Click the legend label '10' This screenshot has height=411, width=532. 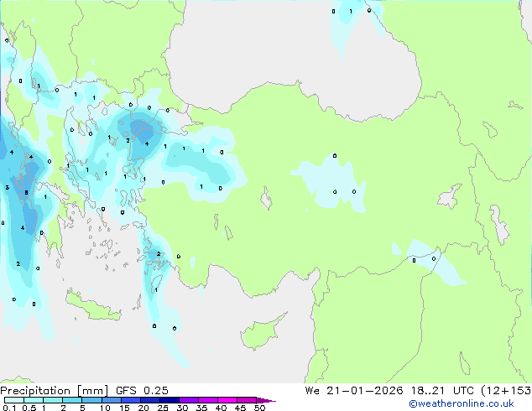pyautogui.click(x=105, y=408)
